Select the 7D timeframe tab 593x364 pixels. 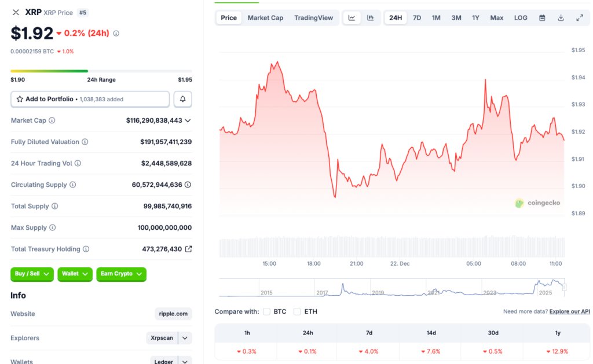[416, 17]
